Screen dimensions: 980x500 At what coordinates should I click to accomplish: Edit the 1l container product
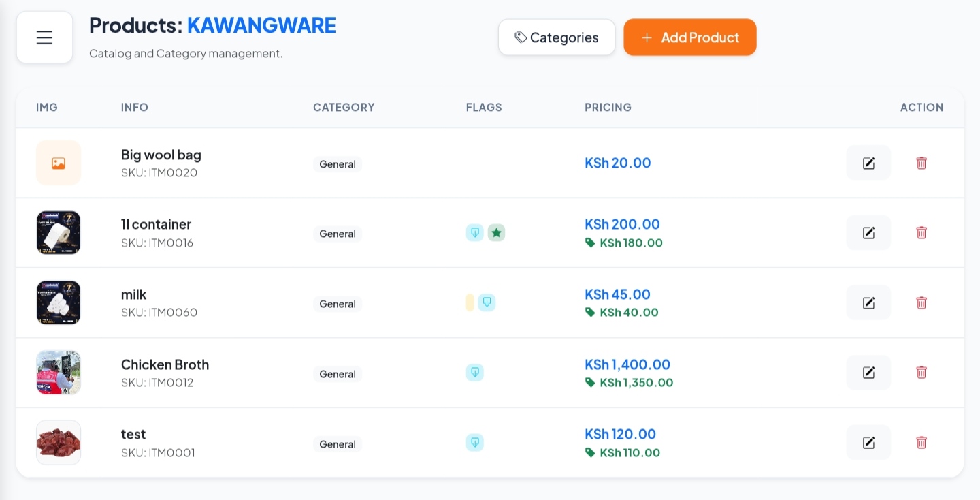click(x=868, y=232)
